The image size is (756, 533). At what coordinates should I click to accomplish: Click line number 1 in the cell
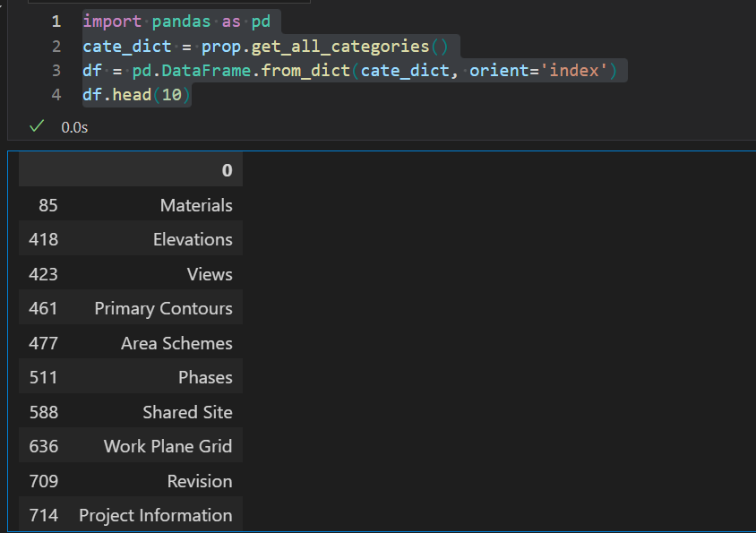tap(56, 21)
